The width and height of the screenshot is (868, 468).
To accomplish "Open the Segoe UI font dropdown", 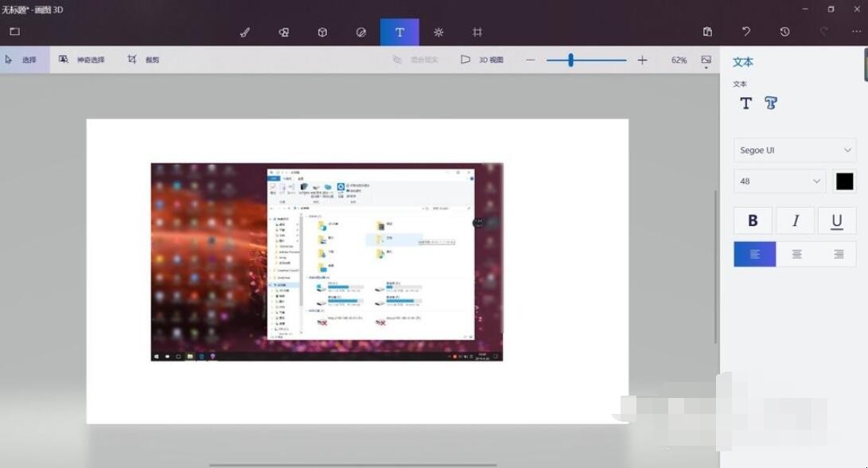I will point(795,150).
